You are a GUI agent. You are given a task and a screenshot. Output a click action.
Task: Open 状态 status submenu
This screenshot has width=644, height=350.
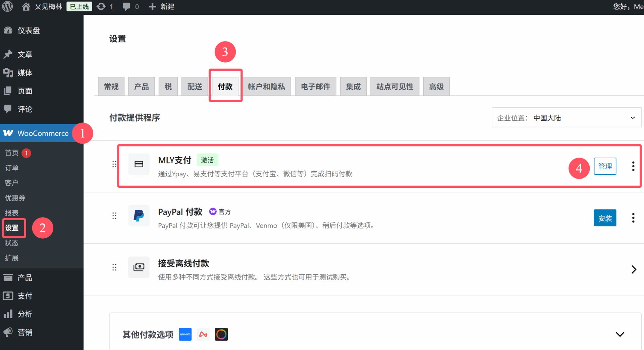coord(12,243)
